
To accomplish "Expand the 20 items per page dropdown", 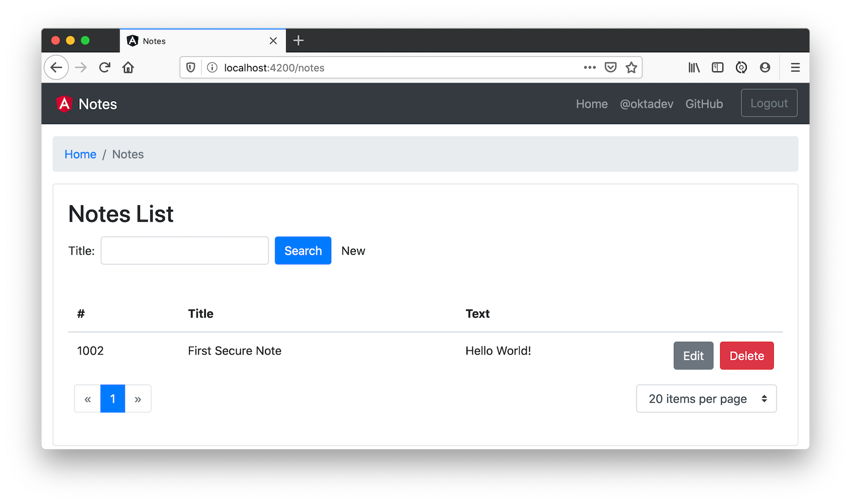I will [x=706, y=399].
